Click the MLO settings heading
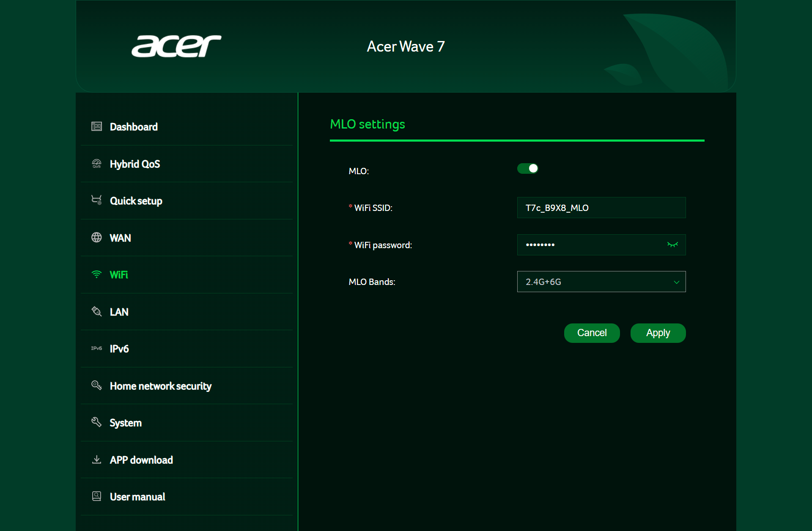The width and height of the screenshot is (812, 531). coord(368,124)
